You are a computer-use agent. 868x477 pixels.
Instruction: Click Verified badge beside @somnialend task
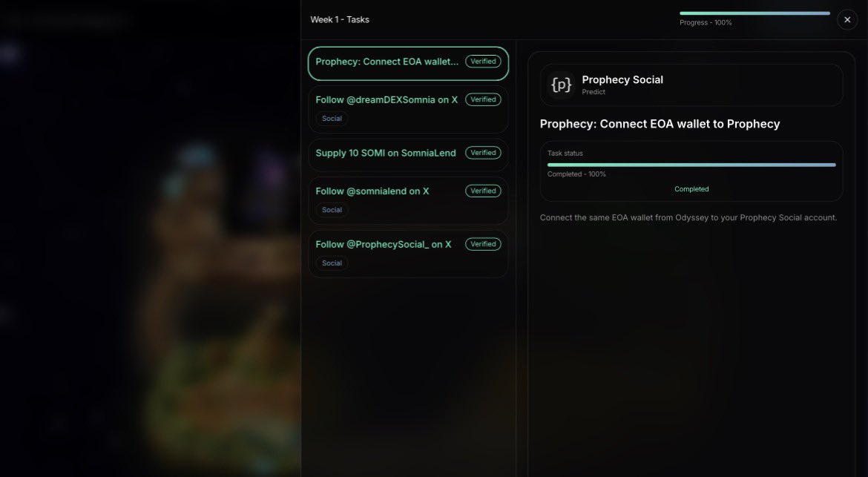(x=483, y=191)
